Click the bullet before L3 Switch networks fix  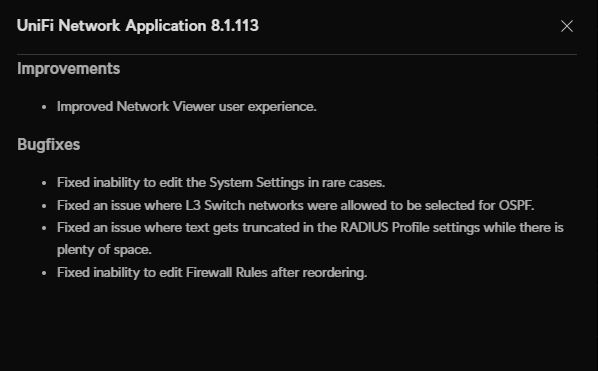pos(44,206)
